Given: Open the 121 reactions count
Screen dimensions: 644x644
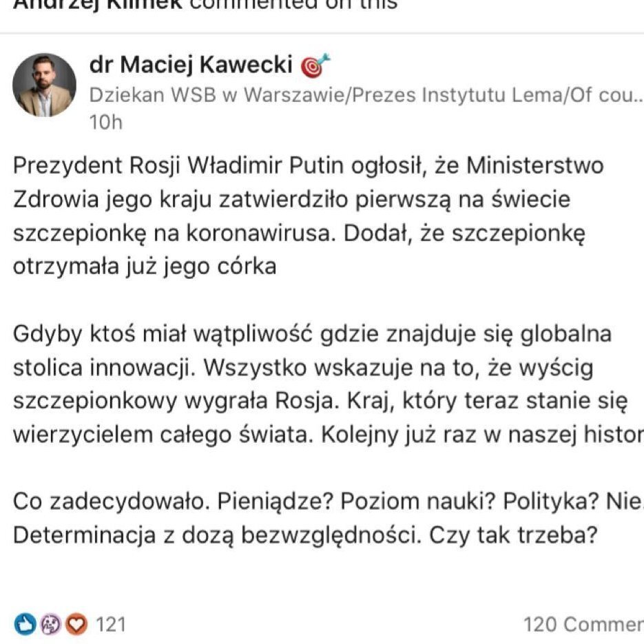Looking at the screenshot, I should coord(110,625).
